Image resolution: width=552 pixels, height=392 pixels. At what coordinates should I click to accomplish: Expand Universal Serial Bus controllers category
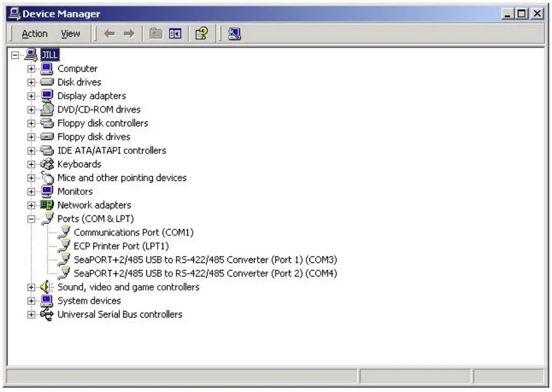(31, 315)
